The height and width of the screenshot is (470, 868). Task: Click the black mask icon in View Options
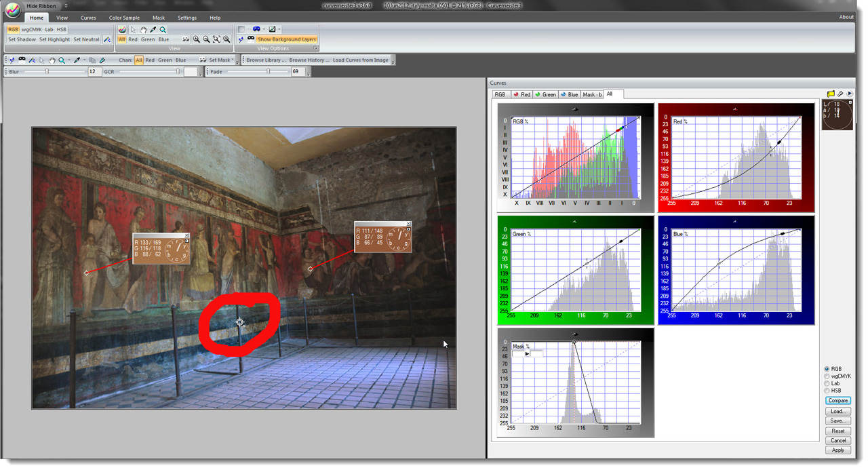tap(251, 39)
